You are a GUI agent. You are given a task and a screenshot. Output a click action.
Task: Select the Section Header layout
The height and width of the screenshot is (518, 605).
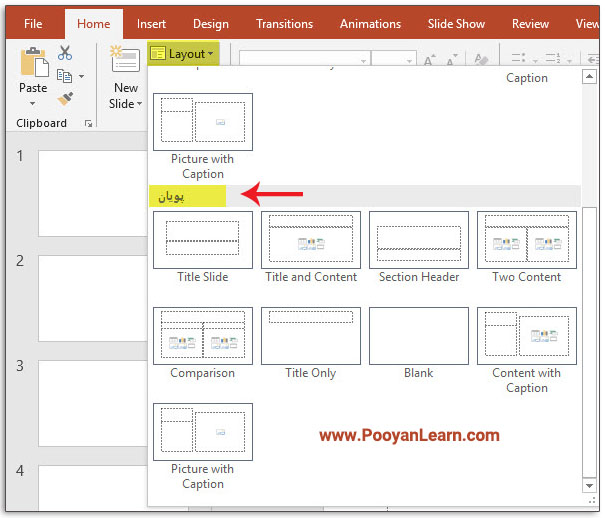coord(419,248)
